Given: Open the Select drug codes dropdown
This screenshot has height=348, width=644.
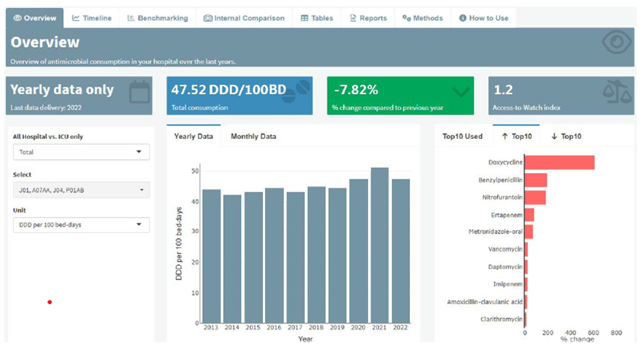Looking at the screenshot, I should (x=81, y=190).
